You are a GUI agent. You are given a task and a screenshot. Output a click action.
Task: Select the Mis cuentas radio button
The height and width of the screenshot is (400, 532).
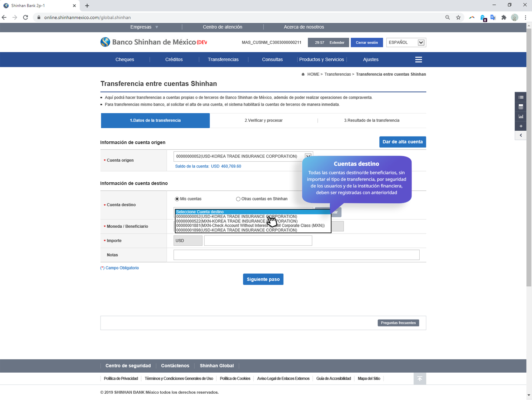tap(177, 199)
